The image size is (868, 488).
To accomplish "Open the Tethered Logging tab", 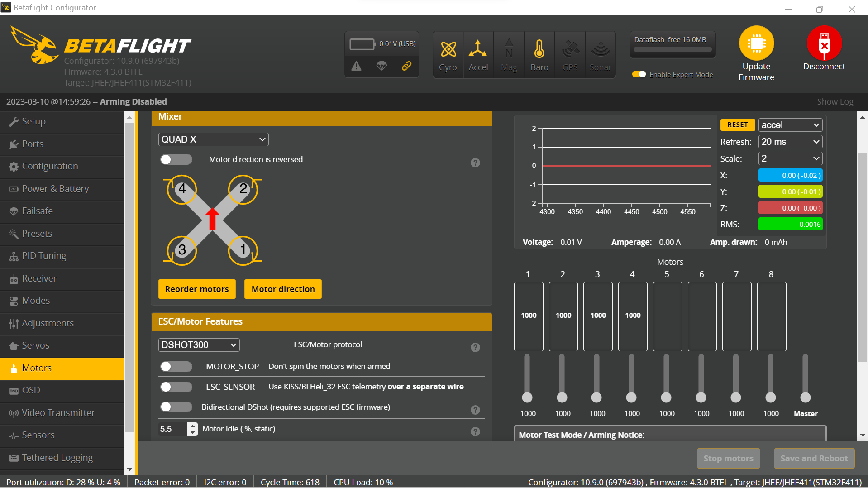I will pos(62,458).
